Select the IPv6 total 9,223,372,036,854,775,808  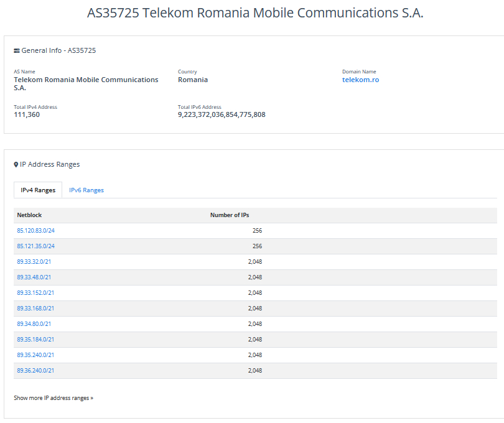coord(222,114)
